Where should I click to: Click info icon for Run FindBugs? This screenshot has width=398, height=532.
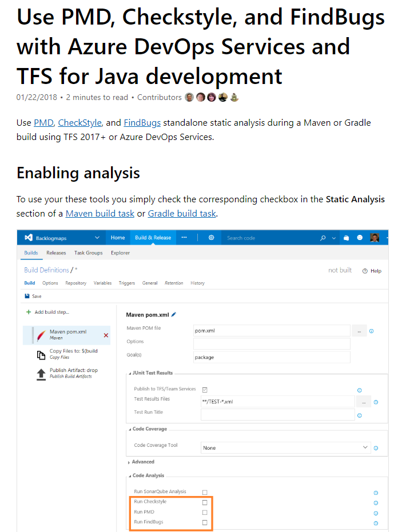[376, 523]
